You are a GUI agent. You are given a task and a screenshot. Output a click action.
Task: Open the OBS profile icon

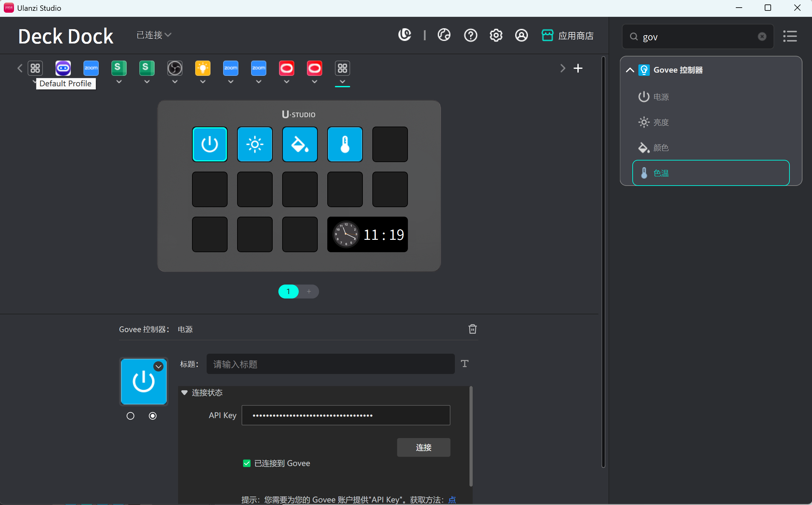coord(175,69)
